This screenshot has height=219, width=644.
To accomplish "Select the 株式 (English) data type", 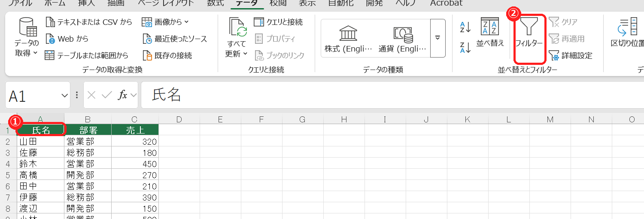I will coord(349,39).
